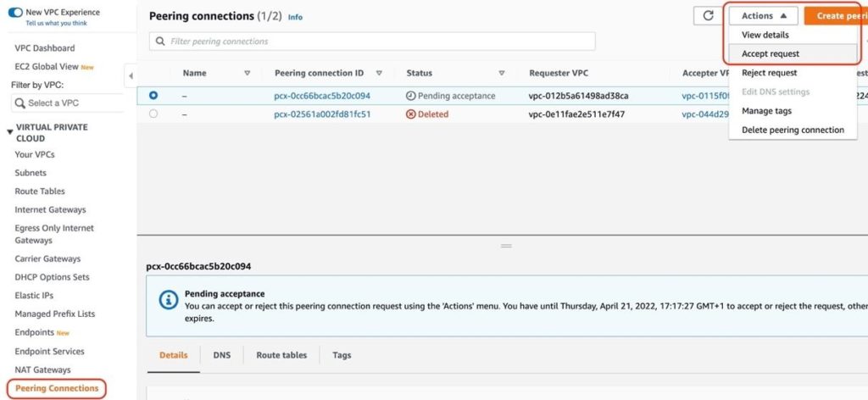Screen dimensions: 868x400
Task: Click requester VPC vpc-0e11fae2e511e7f47
Action: pos(576,114)
